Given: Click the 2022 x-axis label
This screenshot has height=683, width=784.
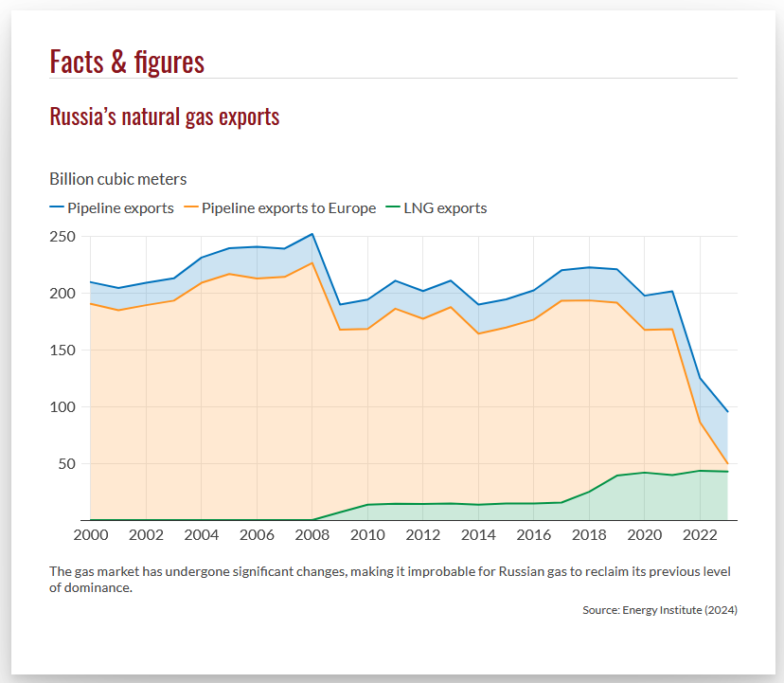Looking at the screenshot, I should [700, 535].
